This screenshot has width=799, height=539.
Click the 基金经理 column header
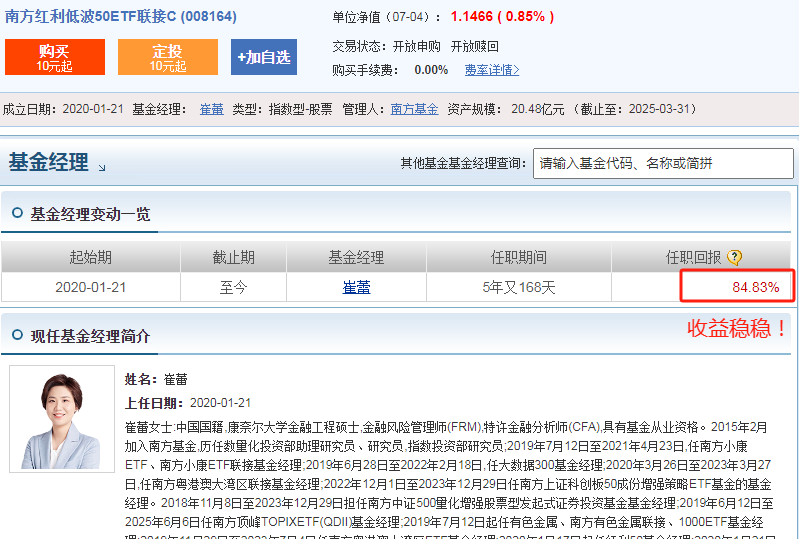pos(356,257)
